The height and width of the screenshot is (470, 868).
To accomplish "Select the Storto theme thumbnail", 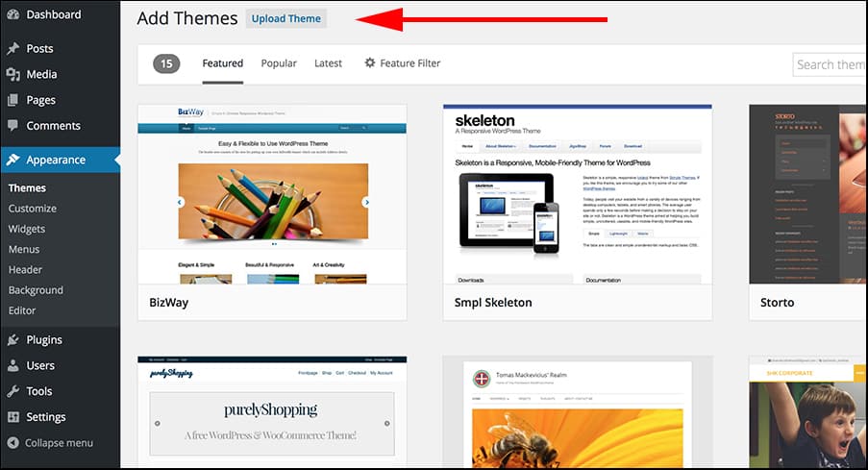I will [x=808, y=194].
